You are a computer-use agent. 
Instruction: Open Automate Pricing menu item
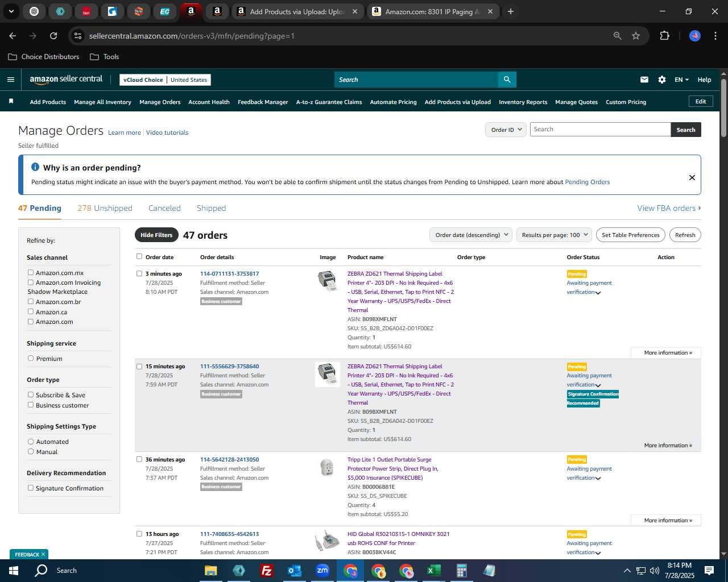pos(393,102)
